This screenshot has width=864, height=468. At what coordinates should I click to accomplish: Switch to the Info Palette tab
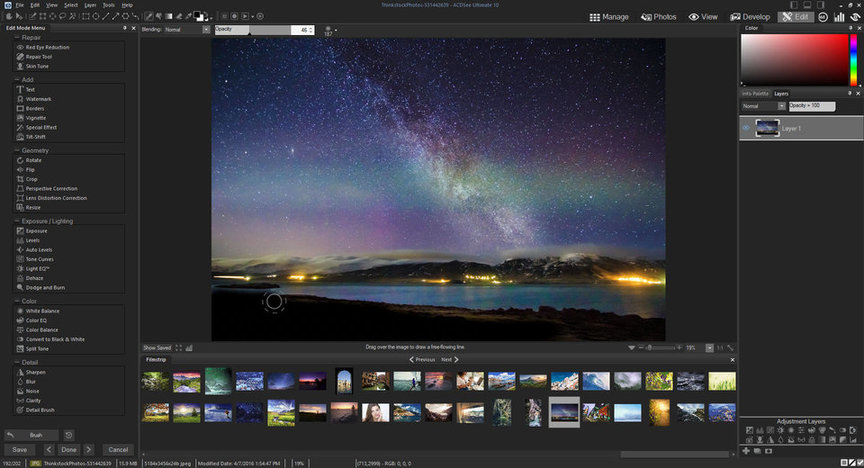click(x=754, y=93)
